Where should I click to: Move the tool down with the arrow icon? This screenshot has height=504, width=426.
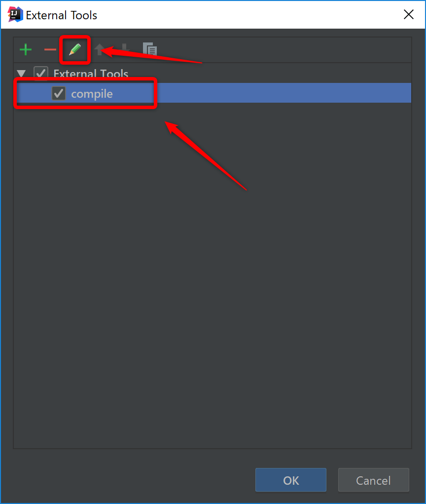pyautogui.click(x=125, y=49)
